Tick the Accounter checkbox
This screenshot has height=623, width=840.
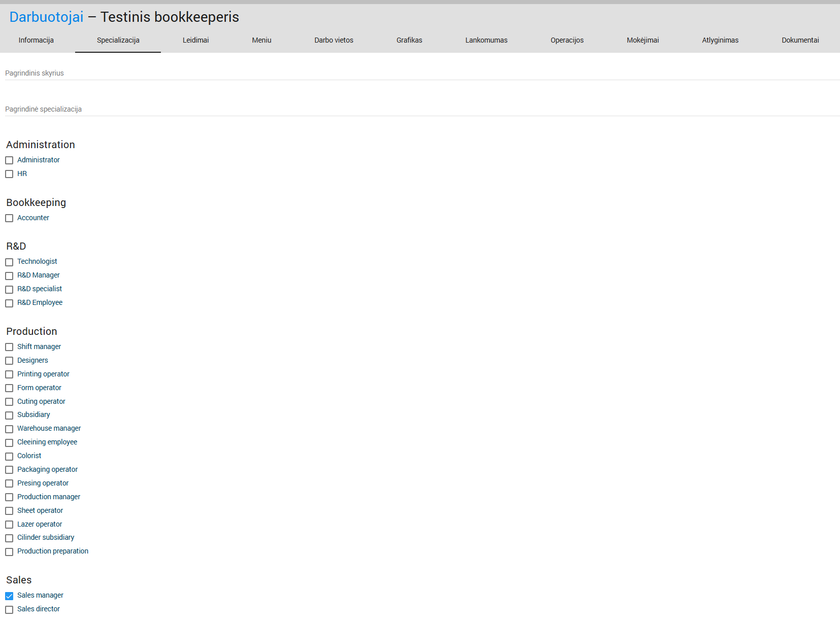(9, 218)
